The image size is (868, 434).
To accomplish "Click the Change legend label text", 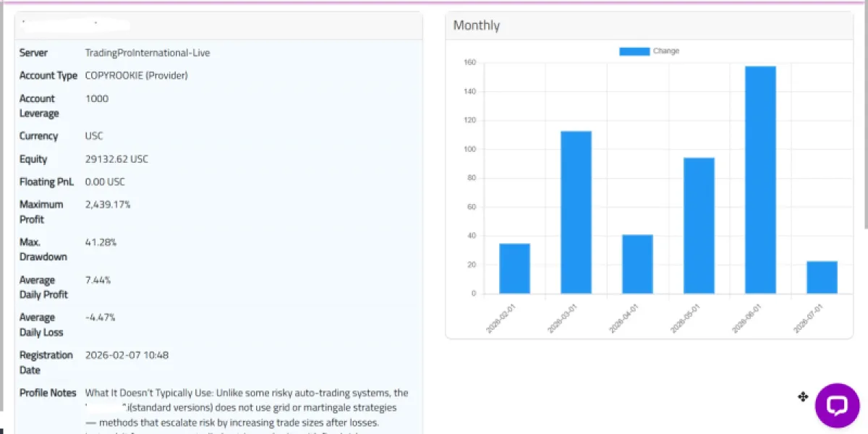I will point(666,51).
